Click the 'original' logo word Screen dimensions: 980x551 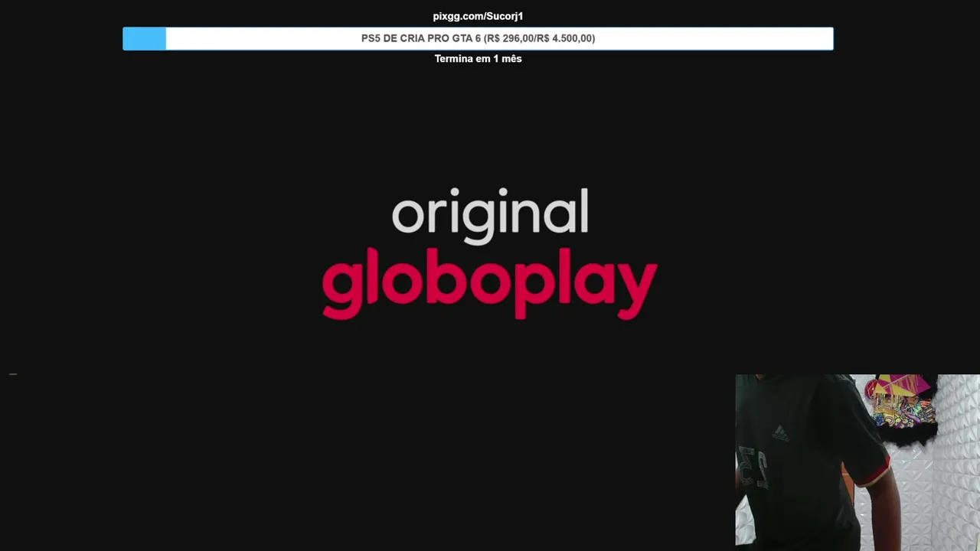tap(490, 216)
